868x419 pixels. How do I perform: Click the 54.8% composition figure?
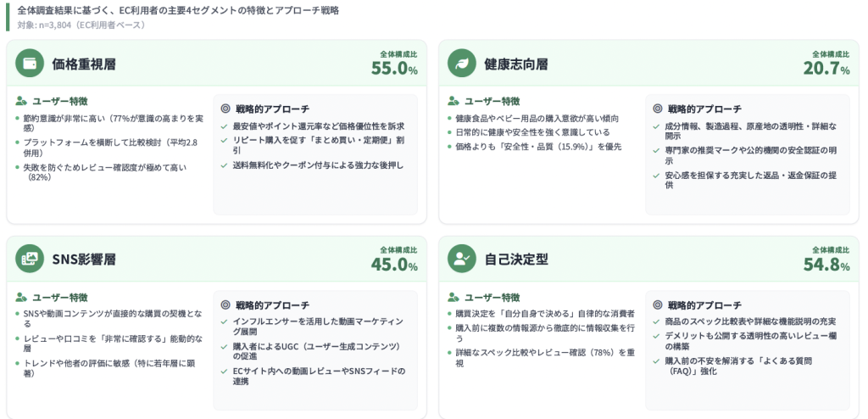826,264
